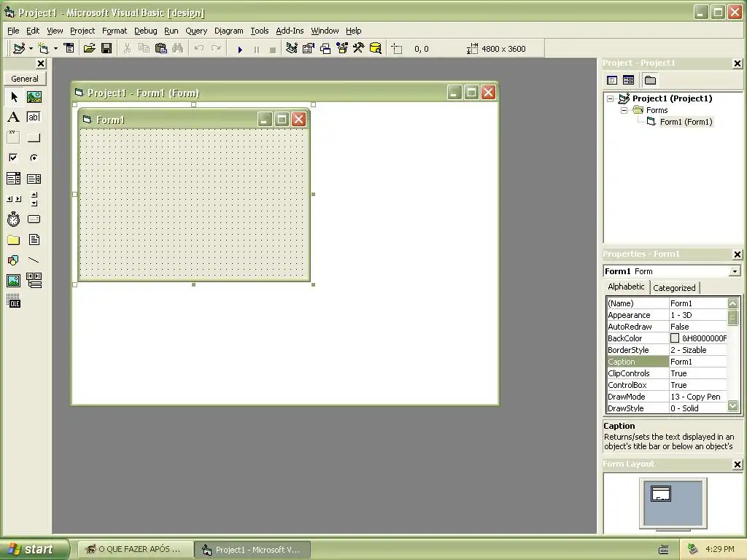Select the OptionButton control tool
This screenshot has height=560, width=747.
pyautogui.click(x=34, y=157)
